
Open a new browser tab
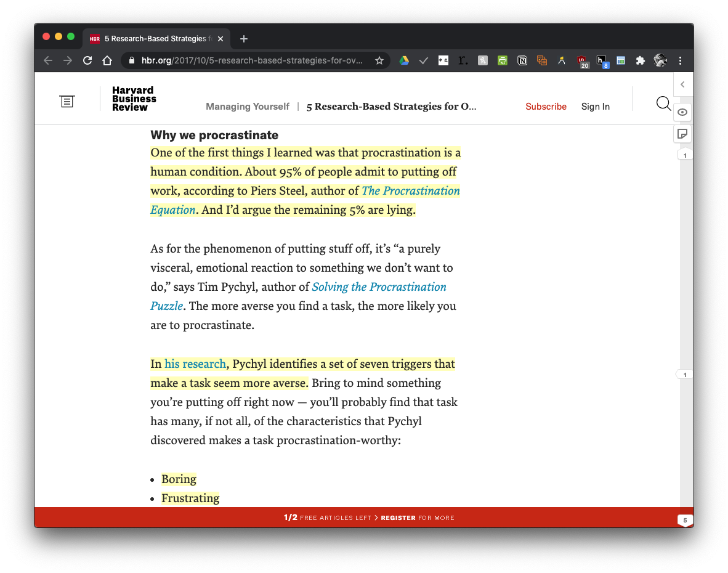click(x=244, y=39)
